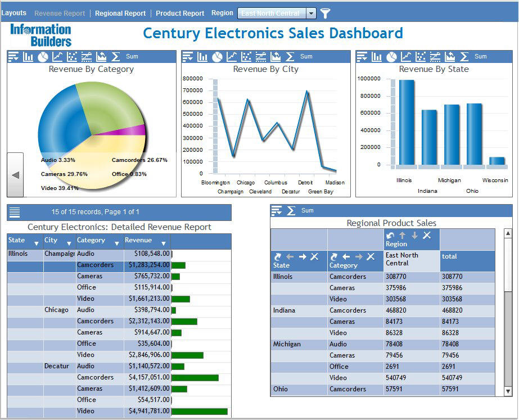
Task: Click the Illinois bar in Revenue By State
Action: (407, 122)
